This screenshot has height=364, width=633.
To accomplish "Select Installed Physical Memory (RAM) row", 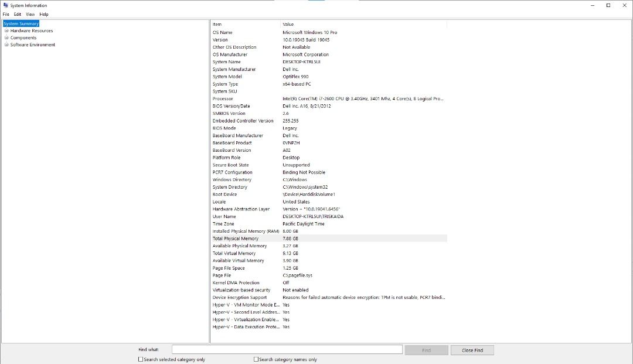I will coord(329,231).
